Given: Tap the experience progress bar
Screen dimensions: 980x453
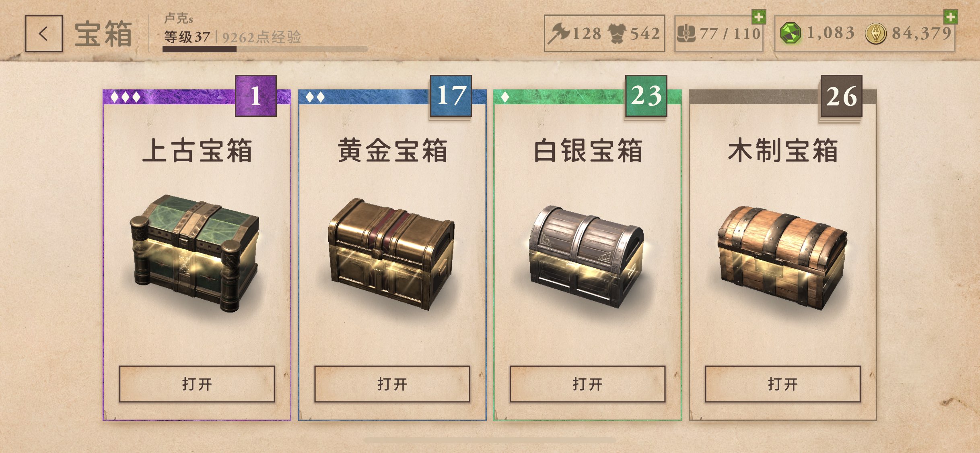Looking at the screenshot, I should click(265, 49).
